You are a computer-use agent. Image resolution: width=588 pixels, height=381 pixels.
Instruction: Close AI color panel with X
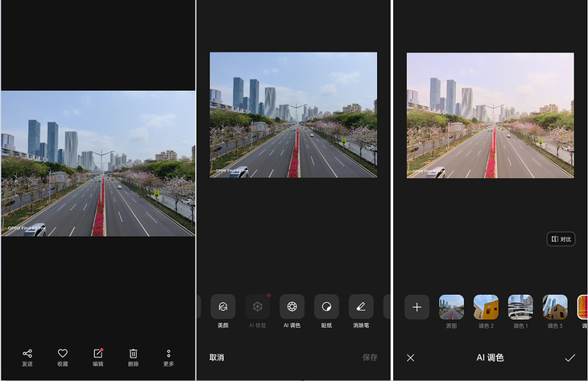(x=411, y=358)
